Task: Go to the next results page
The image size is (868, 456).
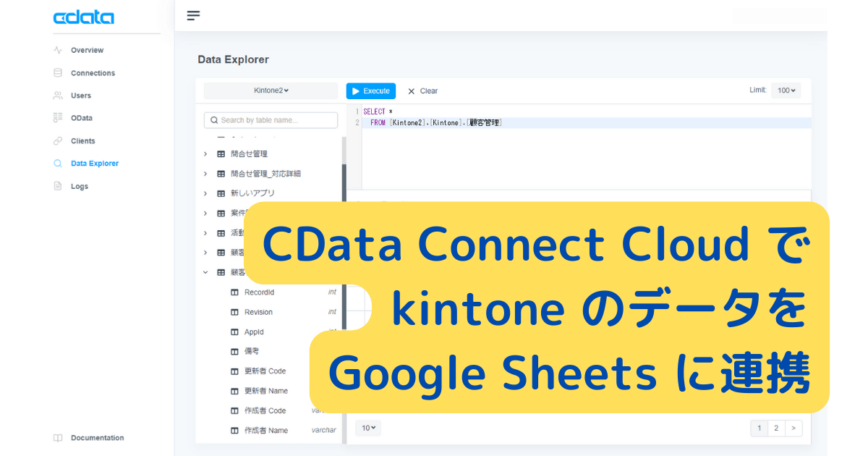Action: [x=793, y=428]
